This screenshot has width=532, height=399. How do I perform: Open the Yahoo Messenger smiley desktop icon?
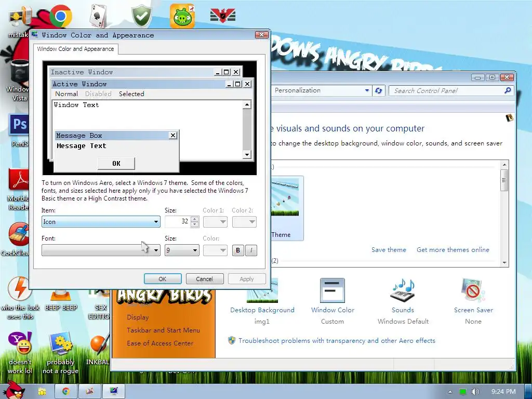[x=20, y=343]
